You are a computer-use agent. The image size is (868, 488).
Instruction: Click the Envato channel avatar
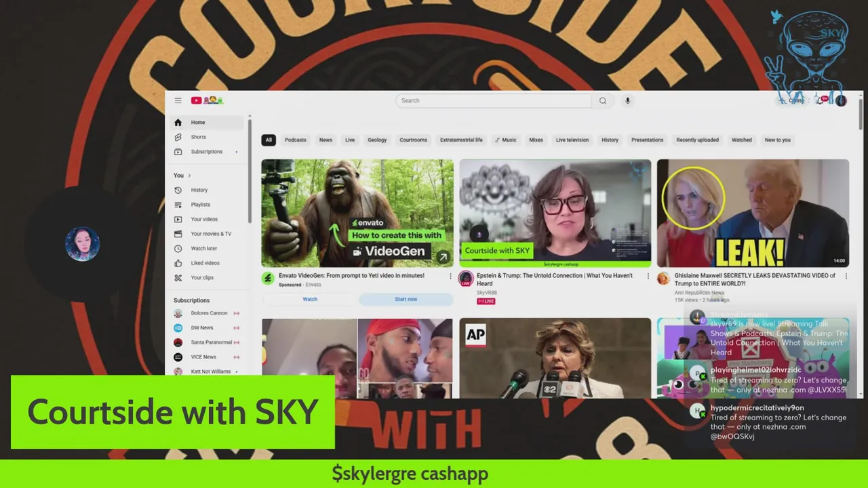click(x=268, y=279)
